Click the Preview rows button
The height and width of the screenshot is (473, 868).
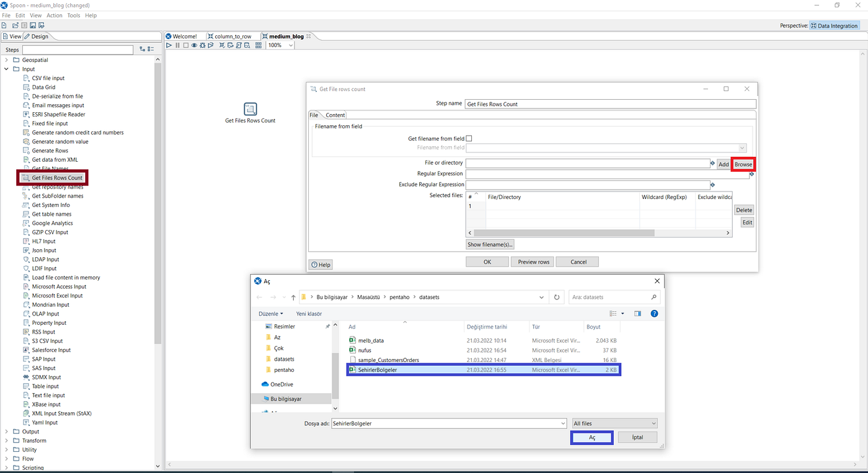[x=532, y=262]
